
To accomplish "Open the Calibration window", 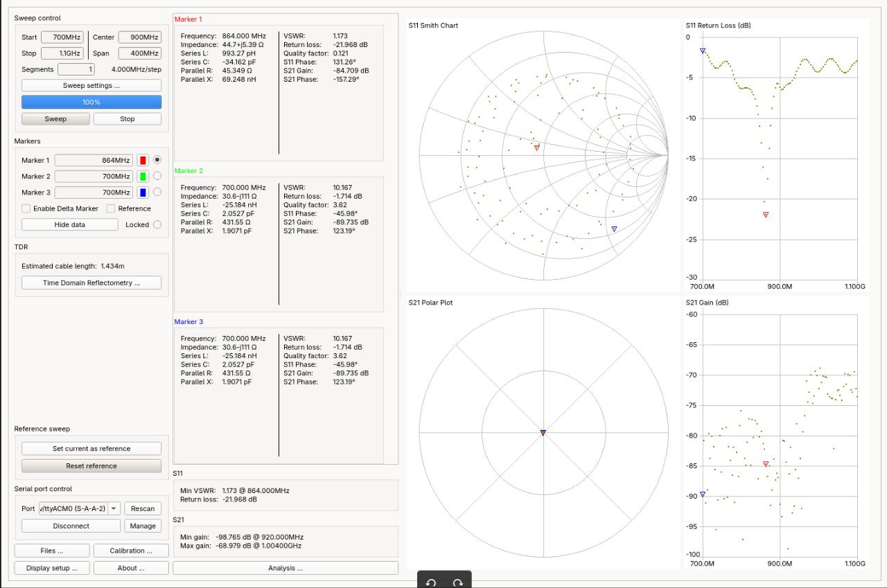I will pos(131,551).
